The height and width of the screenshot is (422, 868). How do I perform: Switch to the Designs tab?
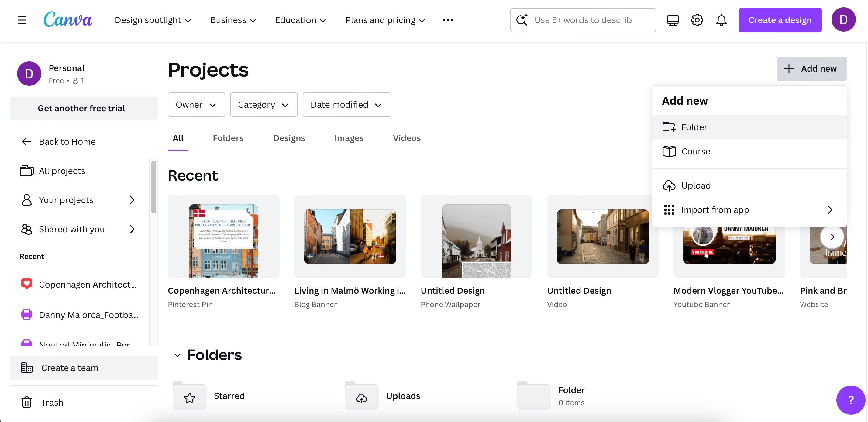(x=289, y=138)
